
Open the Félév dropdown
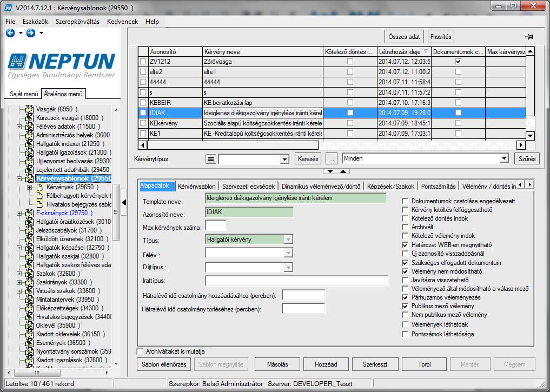pyautogui.click(x=288, y=253)
